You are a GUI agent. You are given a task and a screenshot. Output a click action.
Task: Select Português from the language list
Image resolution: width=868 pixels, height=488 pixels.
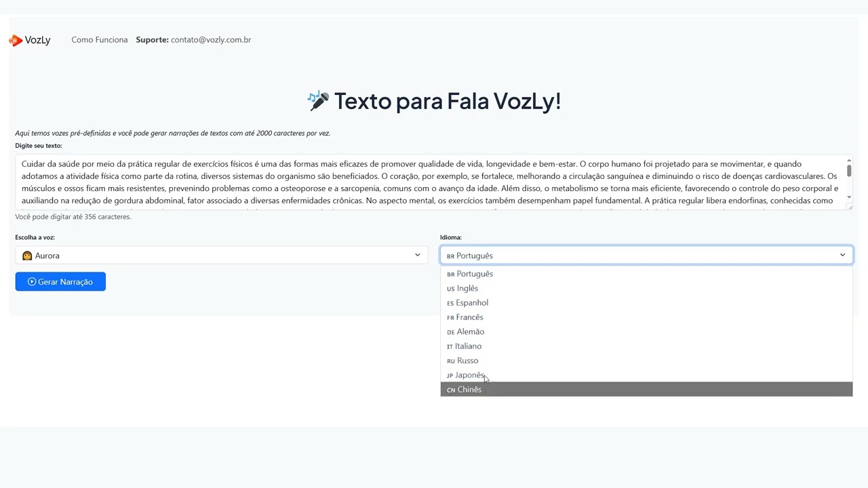[x=646, y=274]
